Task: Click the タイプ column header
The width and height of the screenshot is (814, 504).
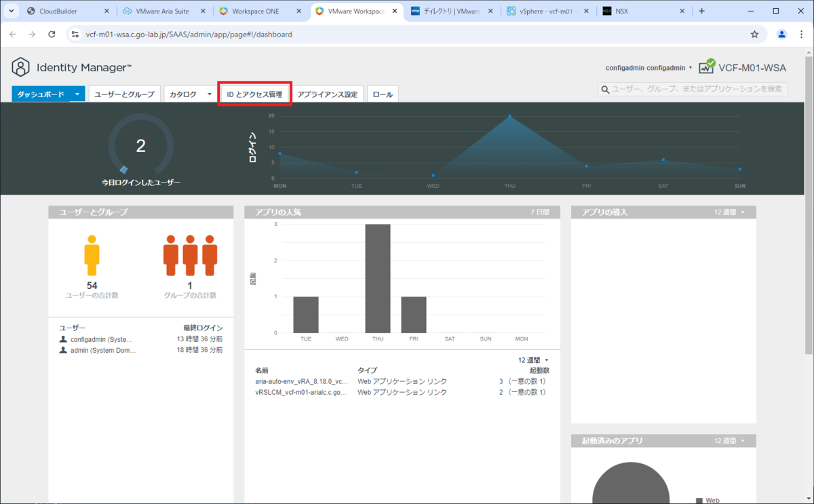Action: point(367,370)
